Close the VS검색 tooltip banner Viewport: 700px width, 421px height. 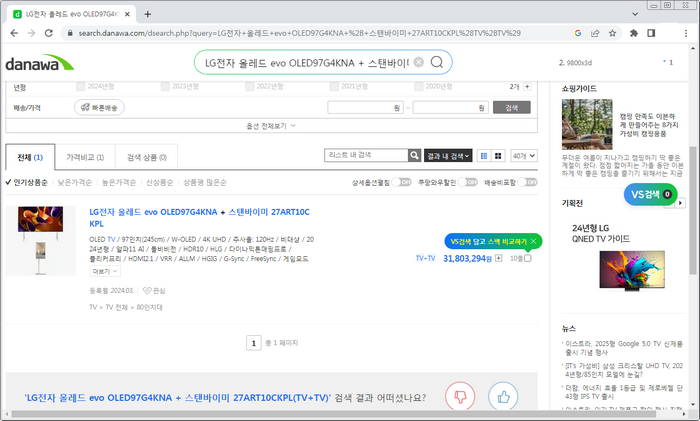[x=533, y=242]
